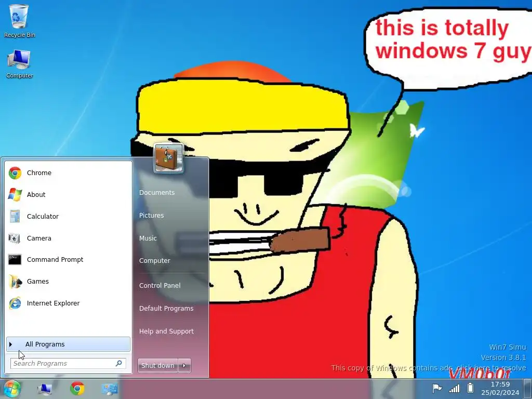Open the Recycle Bin desktop icon

point(19,20)
